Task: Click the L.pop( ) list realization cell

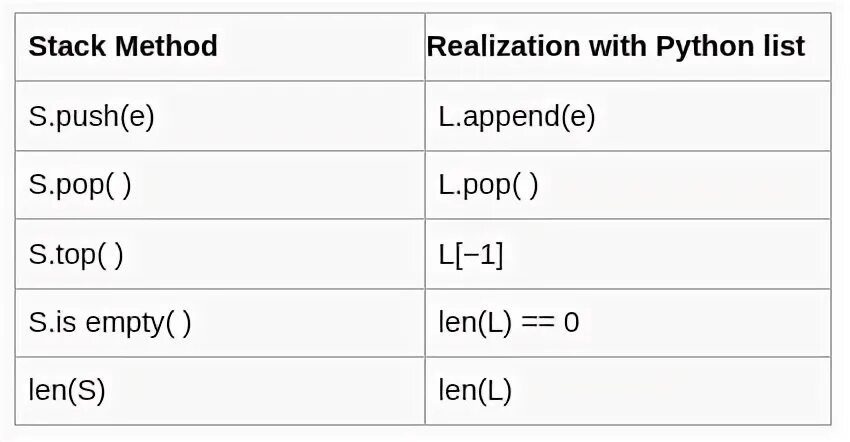Action: click(x=628, y=185)
